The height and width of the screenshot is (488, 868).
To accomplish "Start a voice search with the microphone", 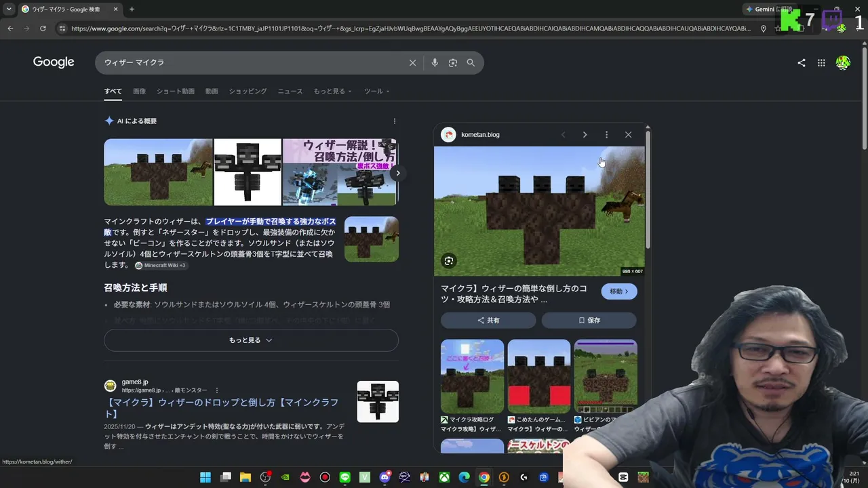I will [x=435, y=62].
